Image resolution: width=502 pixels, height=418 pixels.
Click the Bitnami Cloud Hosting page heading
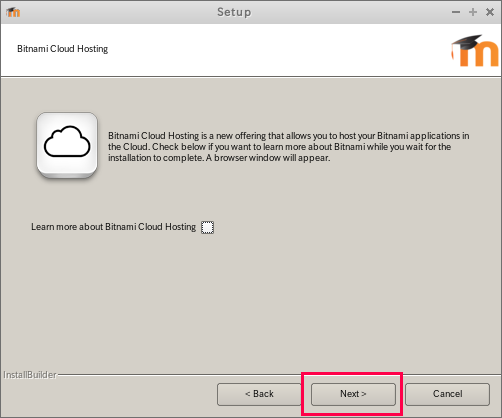tap(63, 49)
